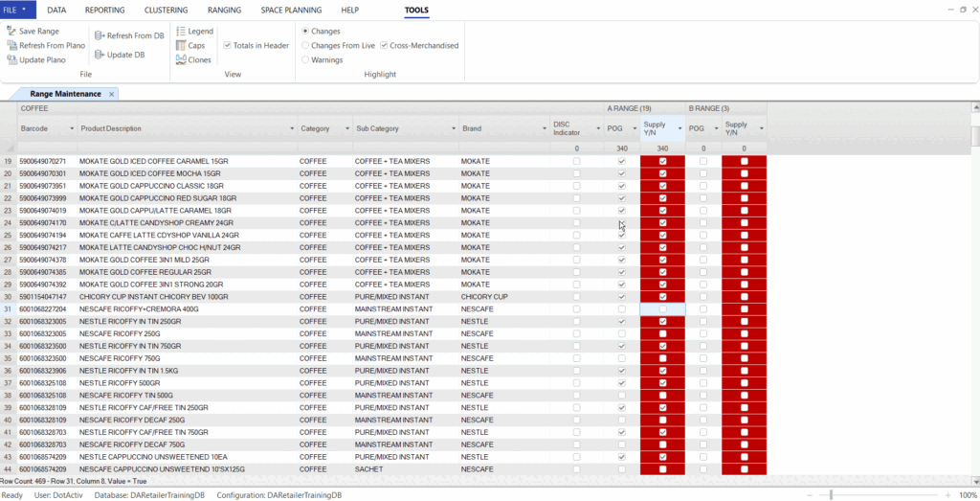Switch to the REPORTING ribbon tab
980x501 pixels.
pyautogui.click(x=104, y=10)
